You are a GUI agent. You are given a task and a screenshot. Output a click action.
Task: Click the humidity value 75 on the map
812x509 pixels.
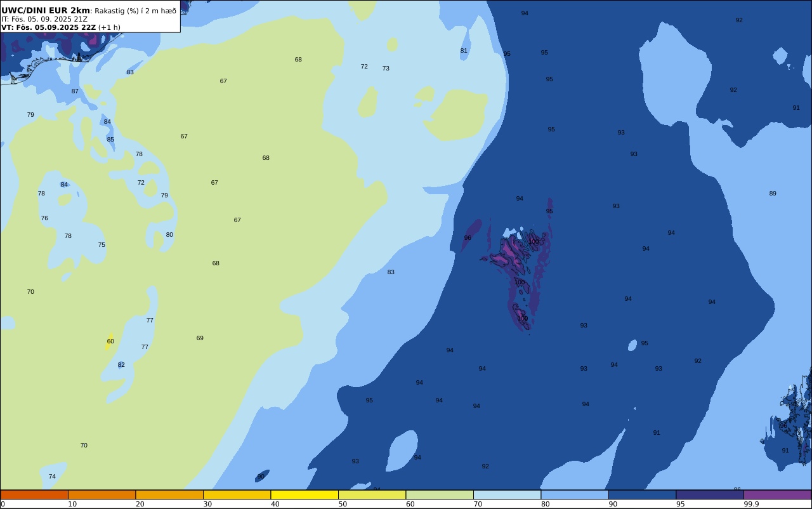click(x=101, y=245)
